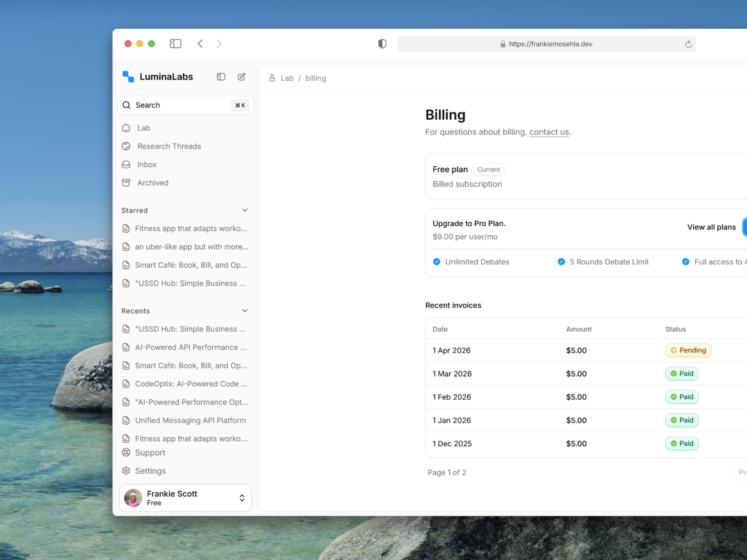Collapse the Starred section chevron
The height and width of the screenshot is (560, 747).
click(245, 210)
